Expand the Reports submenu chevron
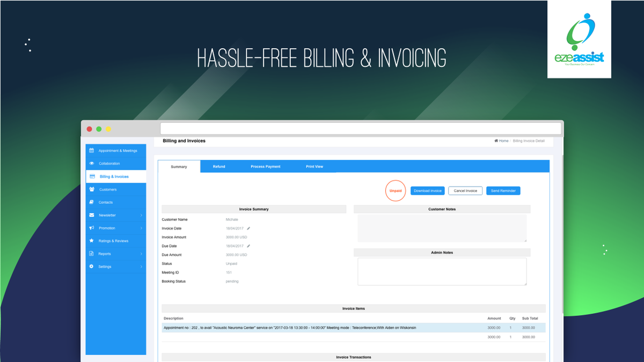 coord(142,254)
